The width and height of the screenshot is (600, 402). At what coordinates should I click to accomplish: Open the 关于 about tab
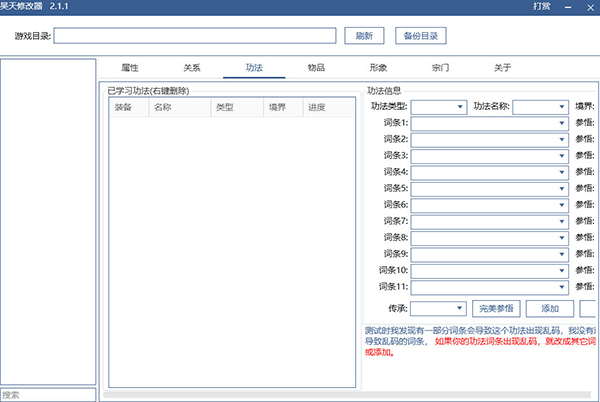coord(502,68)
